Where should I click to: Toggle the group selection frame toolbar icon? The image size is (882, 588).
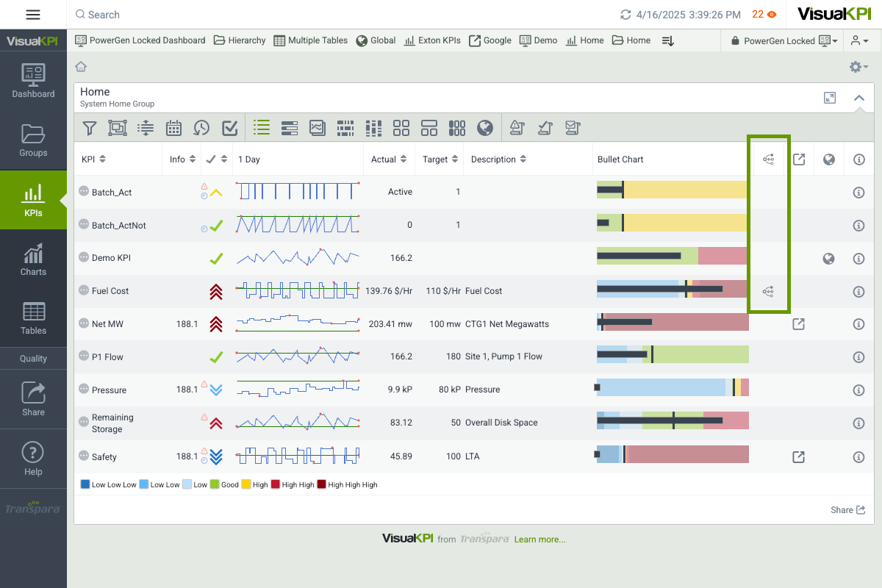pos(117,128)
